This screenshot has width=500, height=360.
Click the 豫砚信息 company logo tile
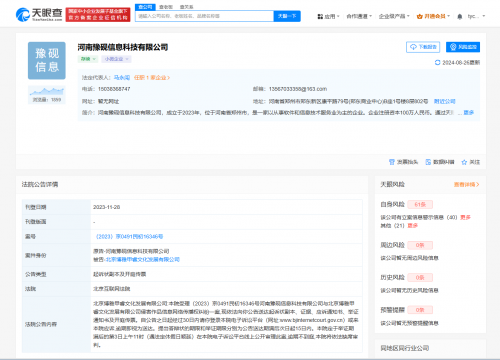pyautogui.click(x=47, y=60)
